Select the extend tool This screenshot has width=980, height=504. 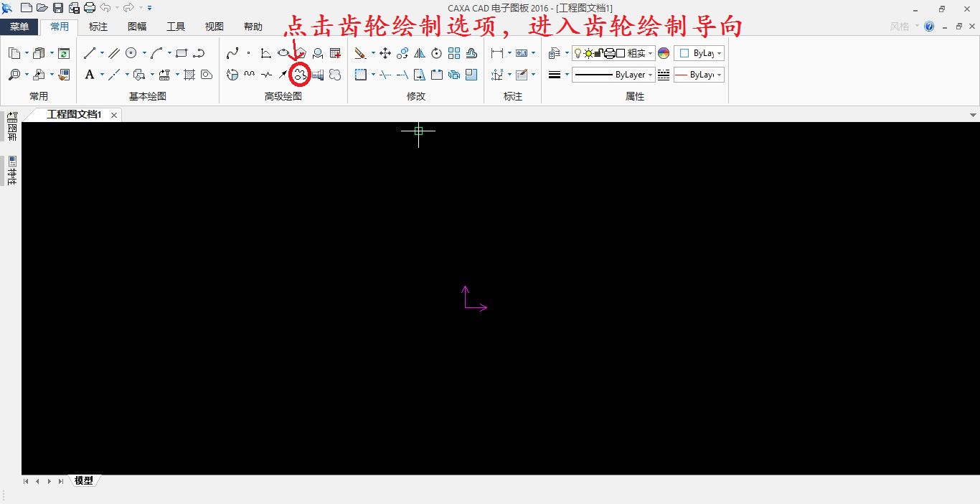pos(402,74)
